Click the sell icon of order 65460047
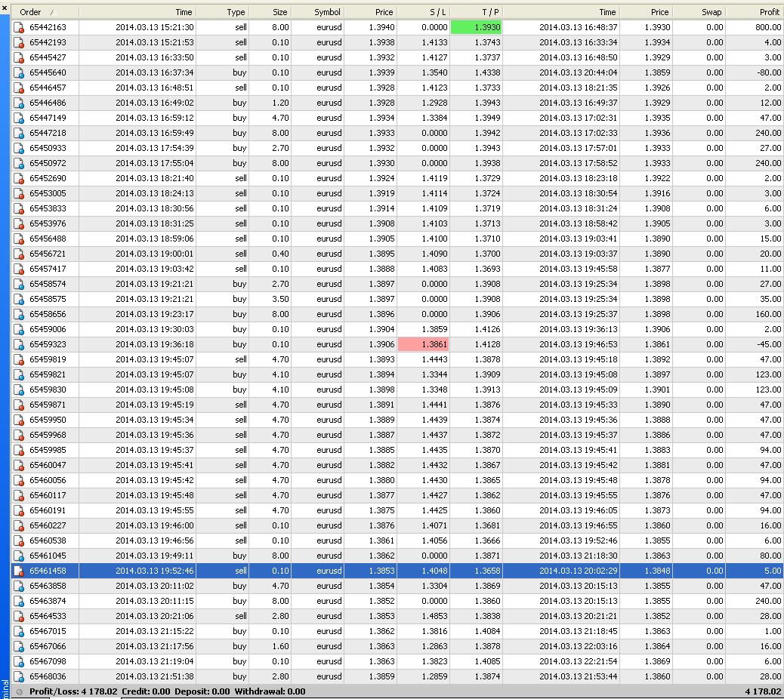784x699 pixels. [18, 465]
